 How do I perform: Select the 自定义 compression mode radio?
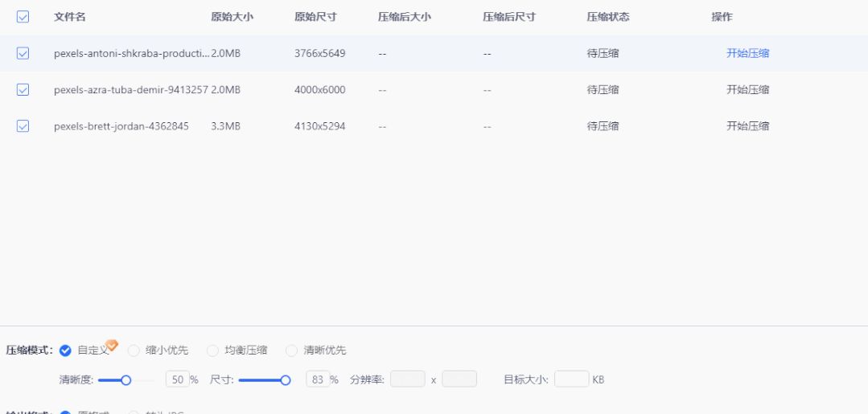click(65, 350)
